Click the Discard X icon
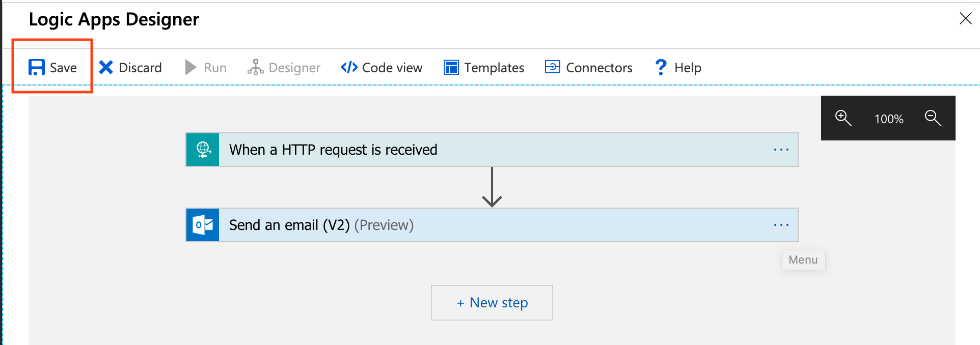The height and width of the screenshot is (345, 980). point(106,68)
